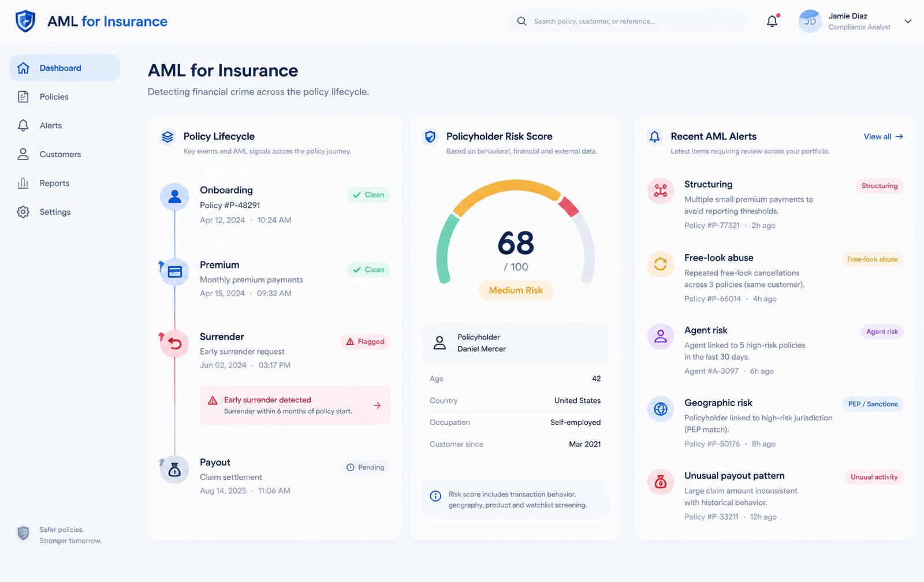
Task: Click Policy #P-48291 text
Action: tap(230, 206)
